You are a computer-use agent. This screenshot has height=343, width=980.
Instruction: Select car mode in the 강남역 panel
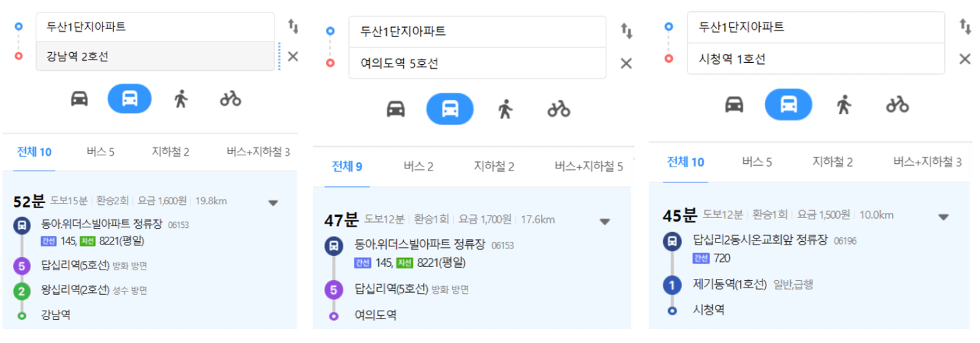pyautogui.click(x=79, y=99)
